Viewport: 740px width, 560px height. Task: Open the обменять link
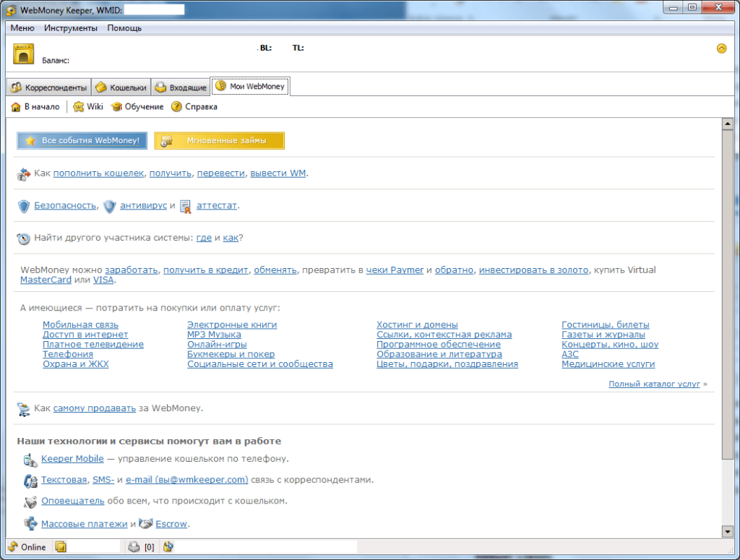pyautogui.click(x=275, y=270)
